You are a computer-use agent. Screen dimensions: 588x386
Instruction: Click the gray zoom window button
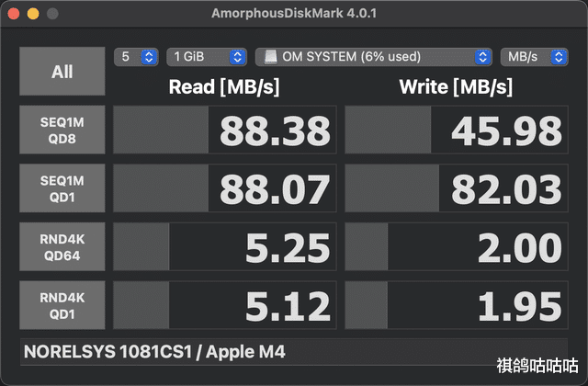click(x=52, y=15)
